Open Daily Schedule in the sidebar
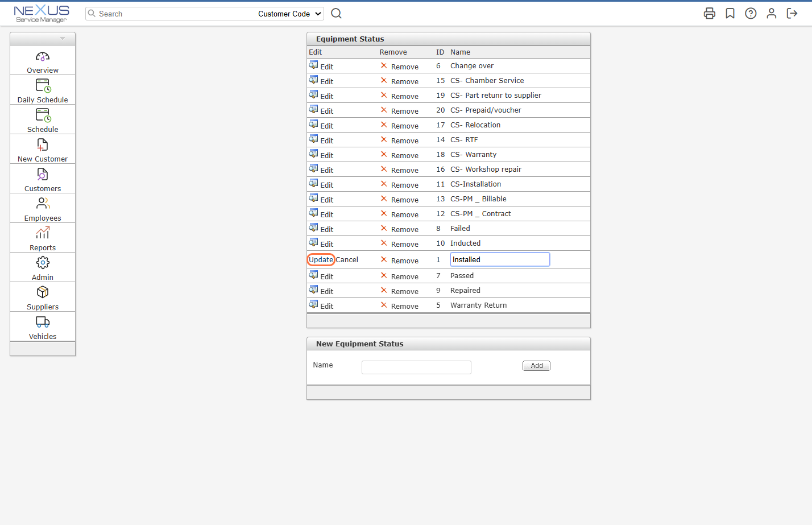 click(x=43, y=90)
